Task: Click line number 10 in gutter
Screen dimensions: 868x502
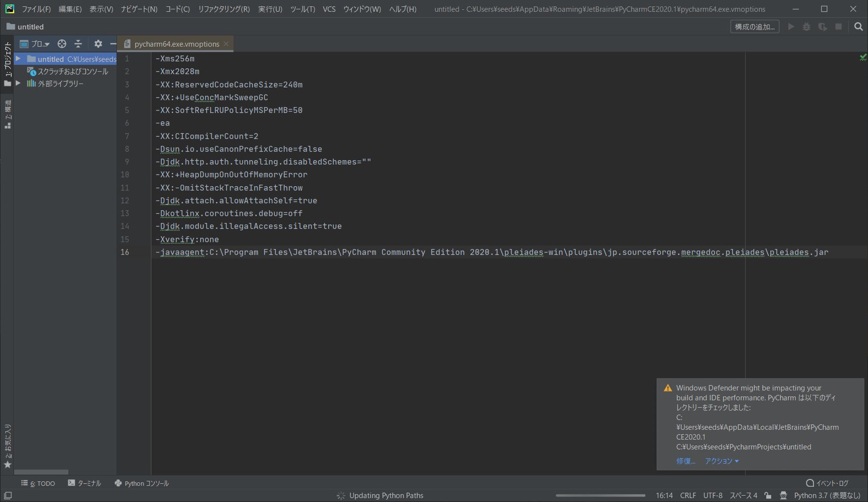Action: coord(125,174)
